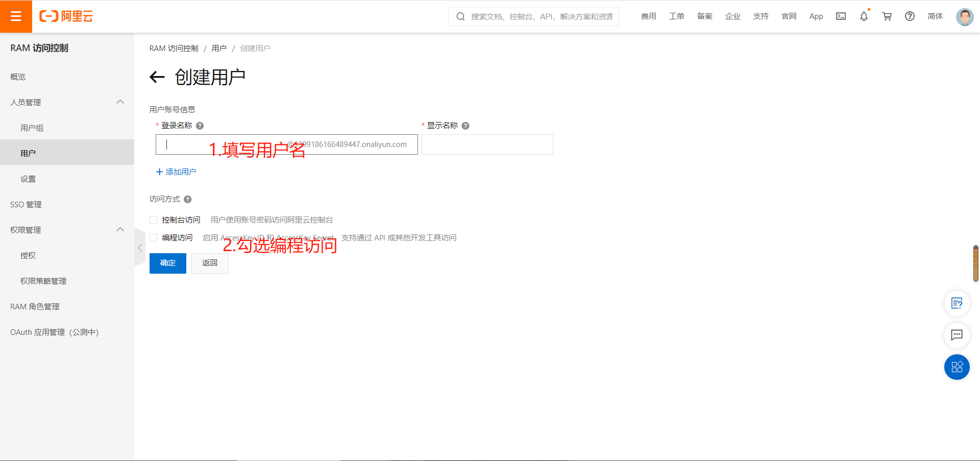This screenshot has width=980, height=461.
Task: Click the RAM 访问控制 sidebar title
Action: pyautogui.click(x=39, y=48)
